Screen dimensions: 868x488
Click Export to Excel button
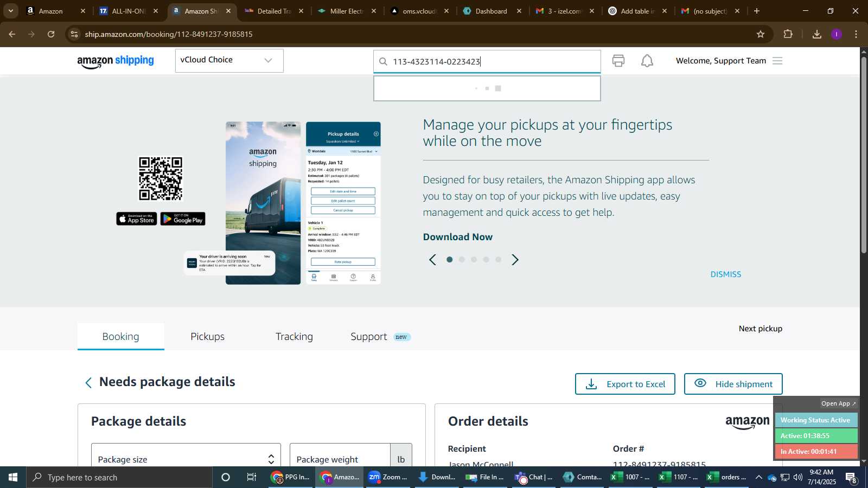click(x=625, y=384)
